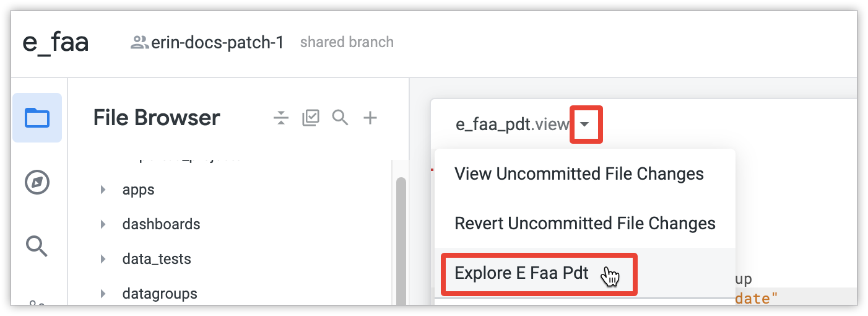Expand the data_tests folder

click(x=103, y=259)
